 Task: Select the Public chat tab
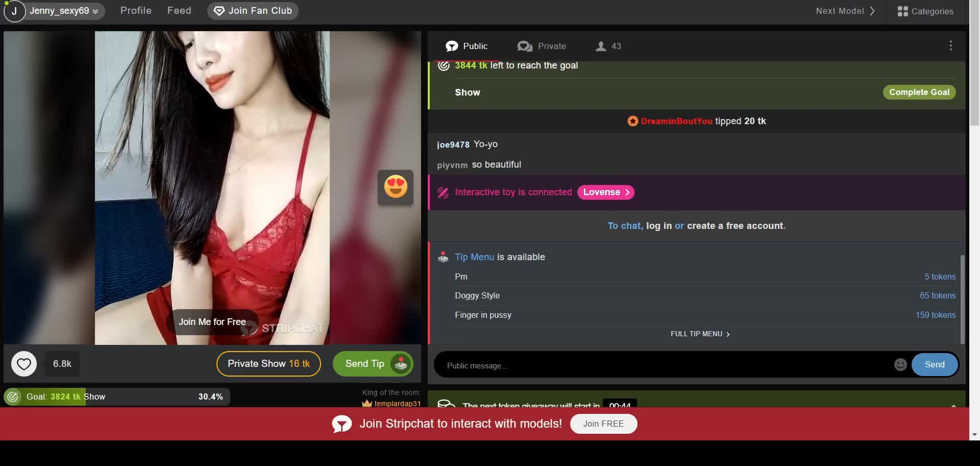click(467, 46)
